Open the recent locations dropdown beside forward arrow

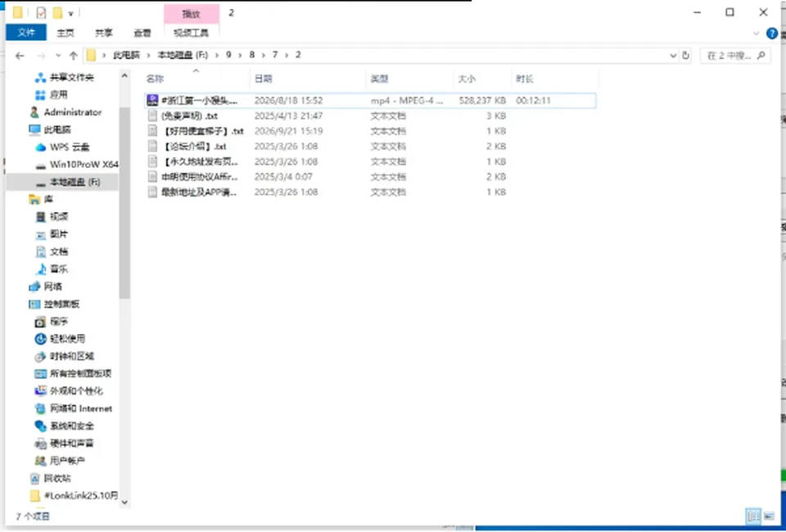pyautogui.click(x=58, y=56)
